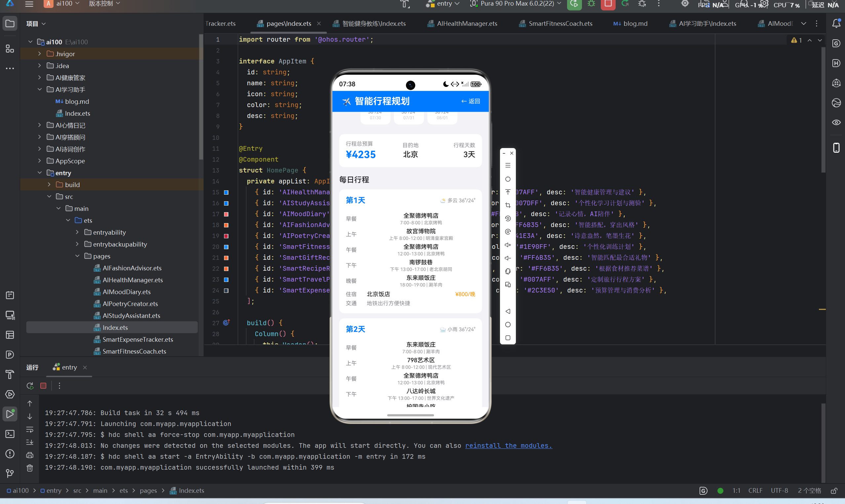Toggle soft-wrap in run console
The height and width of the screenshot is (504, 845).
coord(30,429)
